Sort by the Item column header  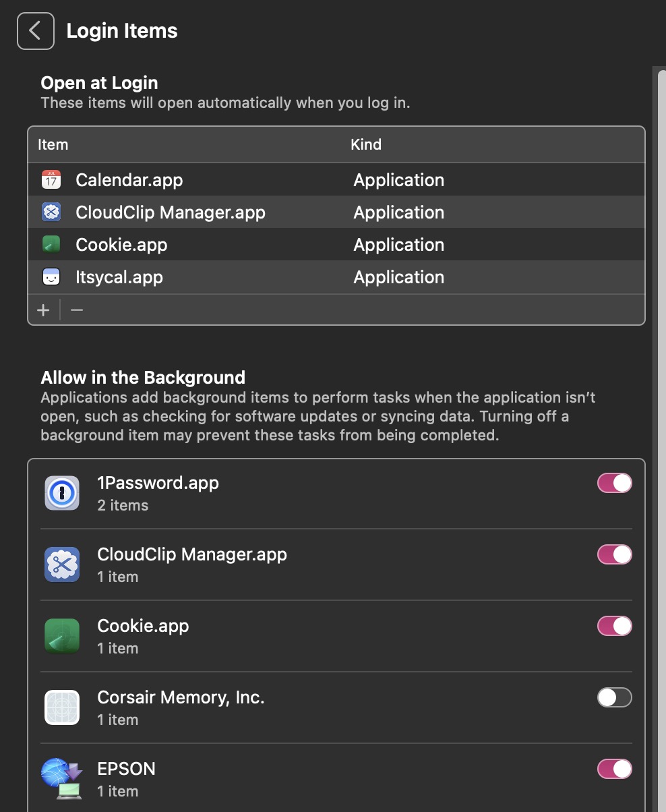[53, 144]
